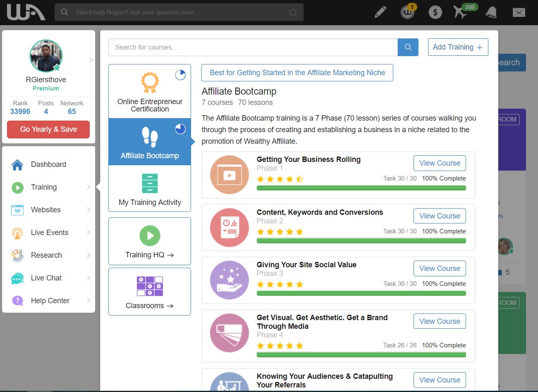This screenshot has width=538, height=392.
Task: View Course for Giving Your Site Social Value
Action: coord(440,268)
